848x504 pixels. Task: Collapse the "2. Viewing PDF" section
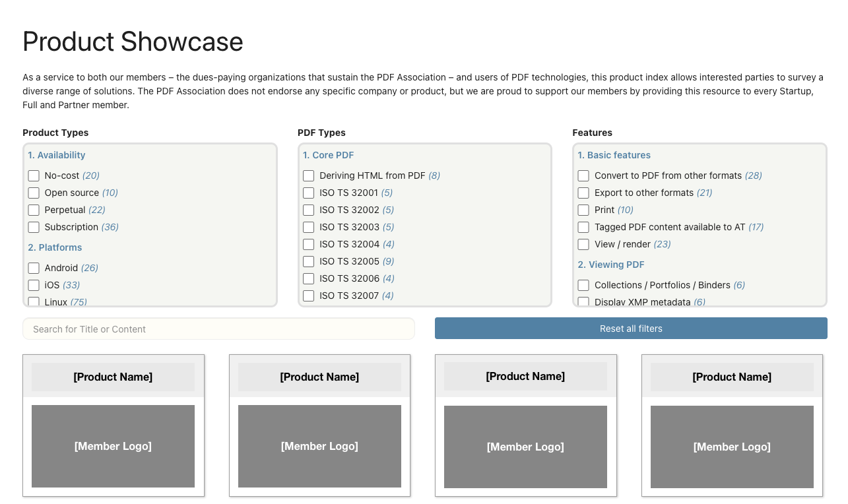610,265
